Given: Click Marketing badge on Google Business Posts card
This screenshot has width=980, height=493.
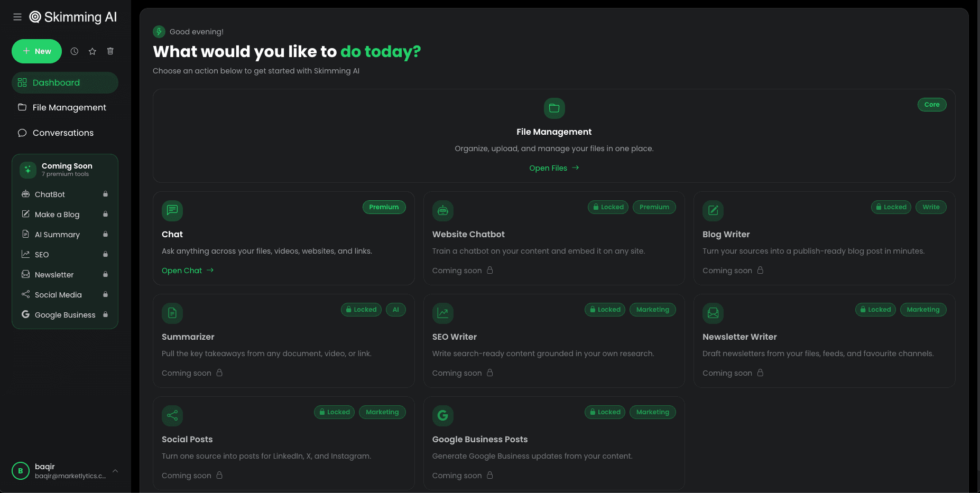Looking at the screenshot, I should click(653, 412).
